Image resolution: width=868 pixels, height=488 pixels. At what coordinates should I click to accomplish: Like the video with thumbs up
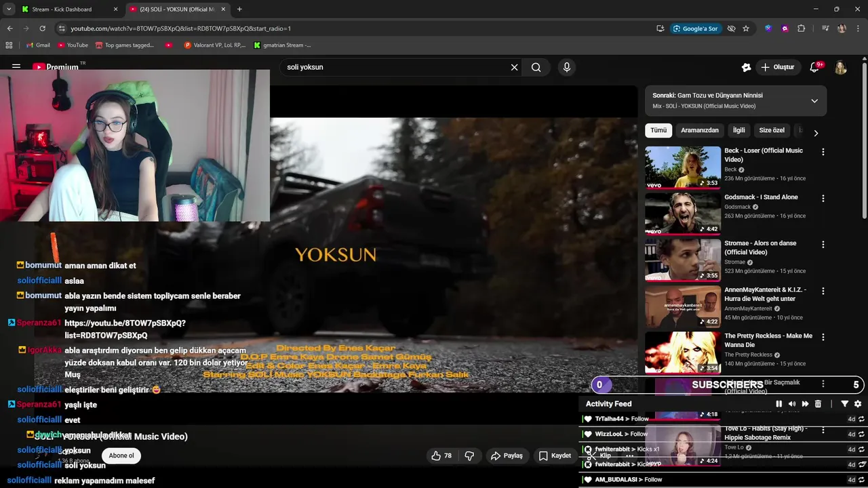tap(441, 455)
